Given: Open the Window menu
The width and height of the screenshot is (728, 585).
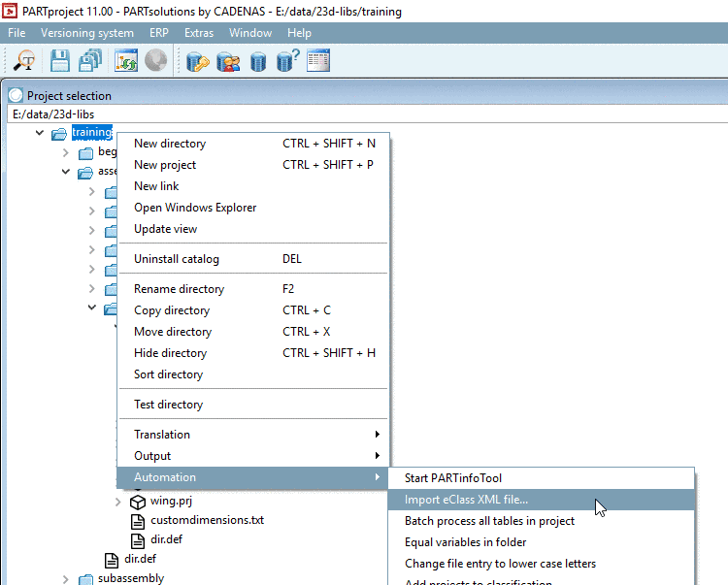Looking at the screenshot, I should tap(250, 33).
